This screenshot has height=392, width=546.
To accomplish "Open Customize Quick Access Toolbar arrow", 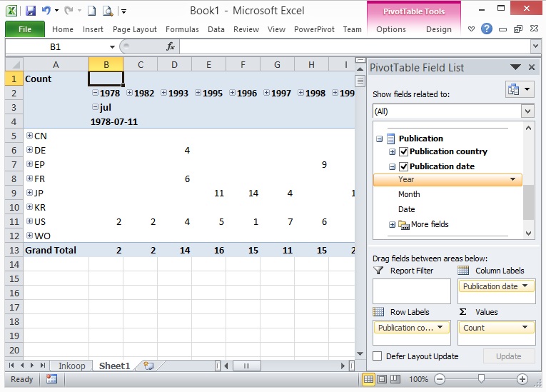I will point(123,11).
